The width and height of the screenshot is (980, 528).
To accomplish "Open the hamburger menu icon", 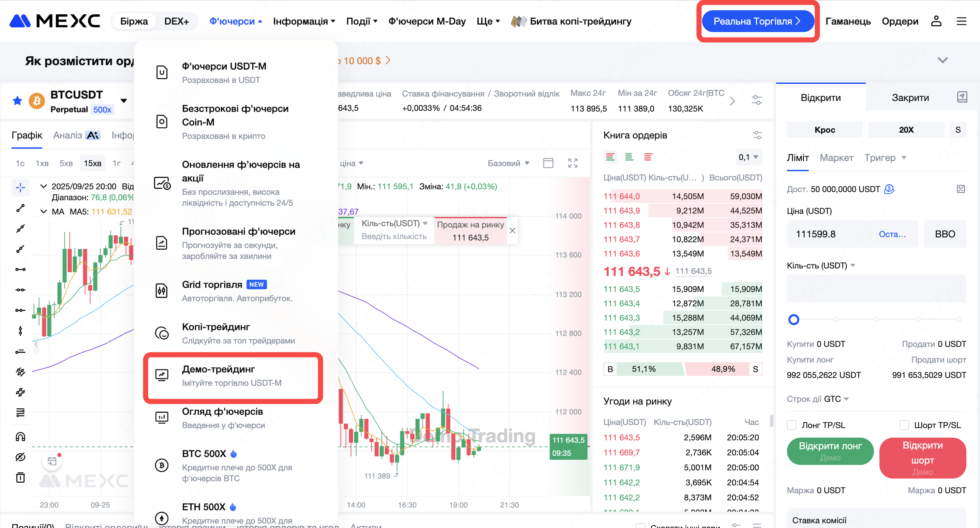I will click(x=961, y=21).
